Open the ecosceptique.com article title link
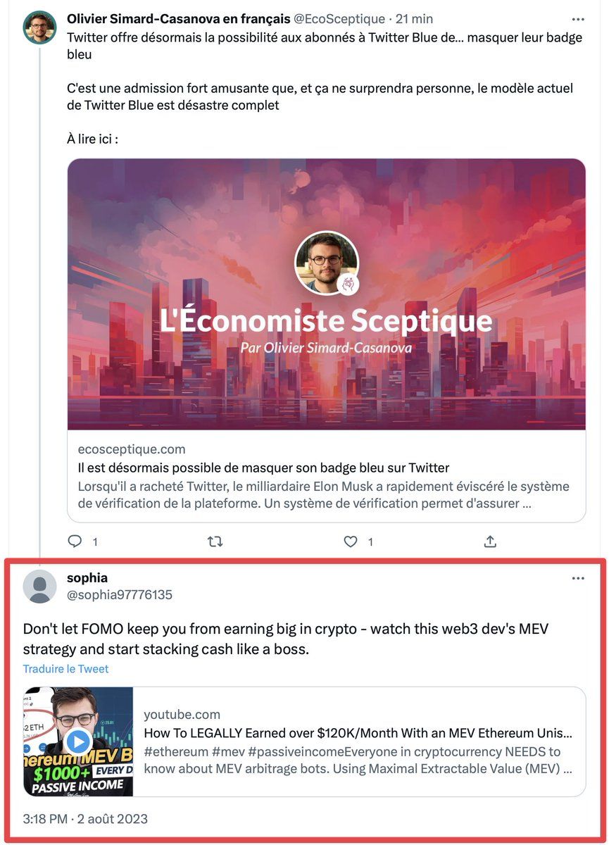616x845 pixels. click(263, 468)
